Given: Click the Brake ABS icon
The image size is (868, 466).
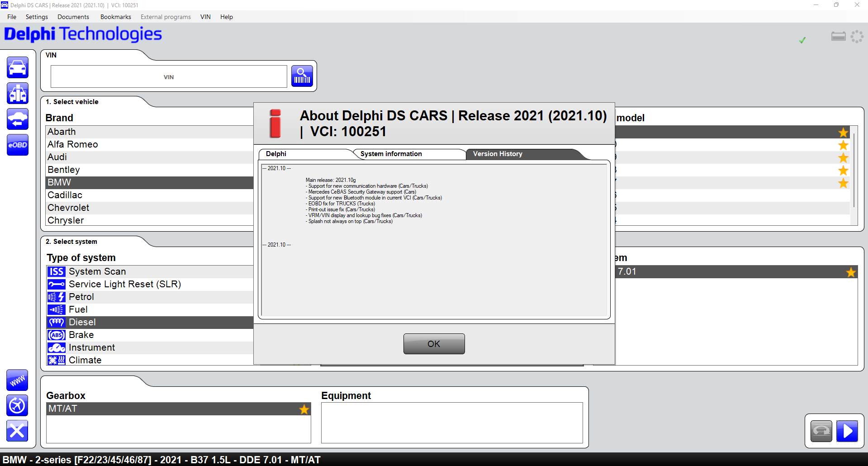Looking at the screenshot, I should [57, 335].
